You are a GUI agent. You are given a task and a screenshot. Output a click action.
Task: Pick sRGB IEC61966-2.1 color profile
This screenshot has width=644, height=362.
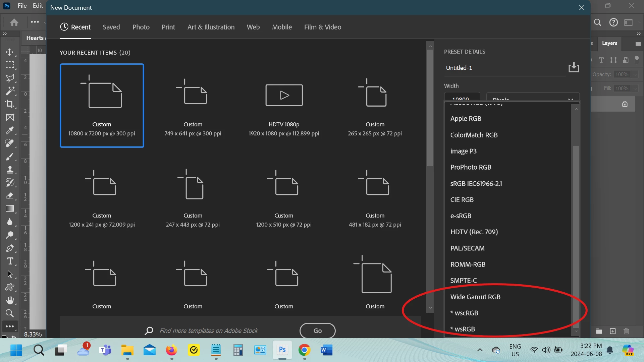(x=476, y=184)
